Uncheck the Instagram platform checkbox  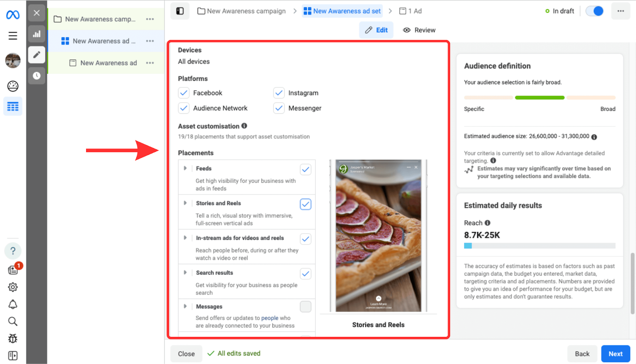279,93
